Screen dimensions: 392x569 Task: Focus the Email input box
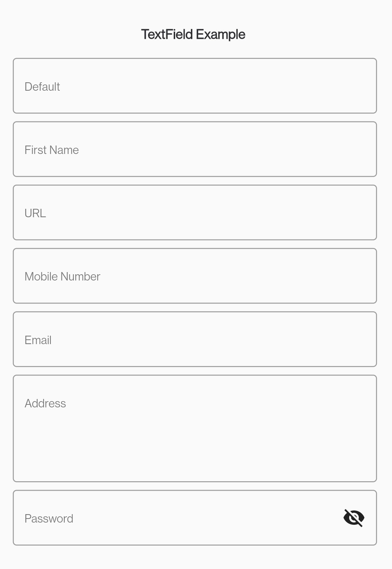click(195, 339)
